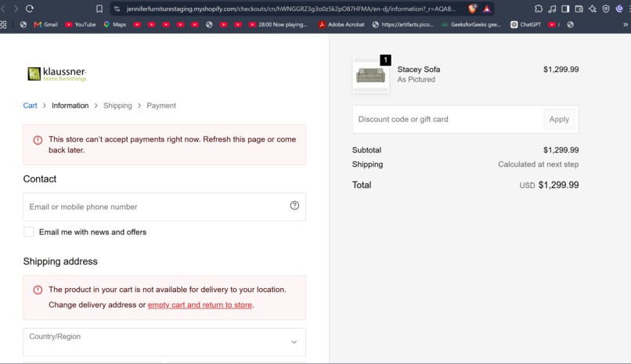Click the payment error alert icon
The width and height of the screenshot is (631, 364).
(38, 140)
